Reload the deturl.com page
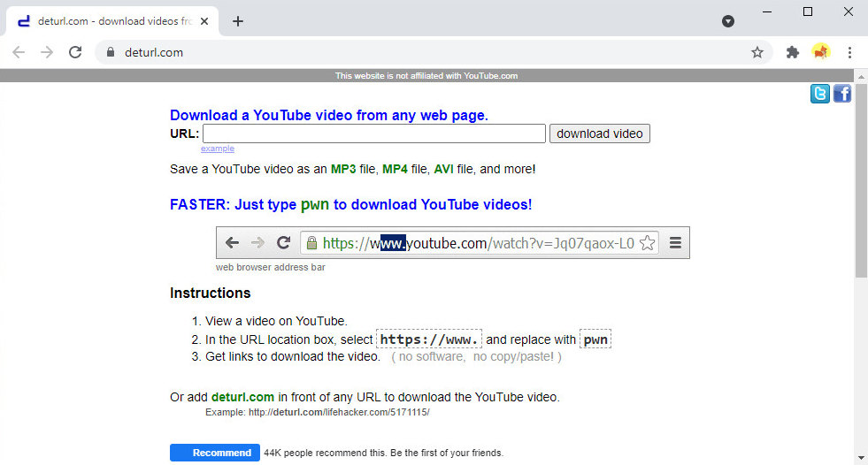The width and height of the screenshot is (868, 465). point(75,52)
